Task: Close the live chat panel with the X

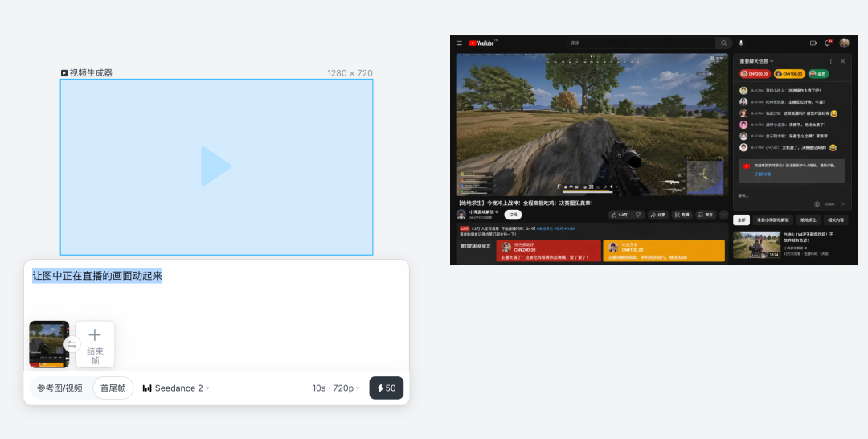Action: pos(842,61)
